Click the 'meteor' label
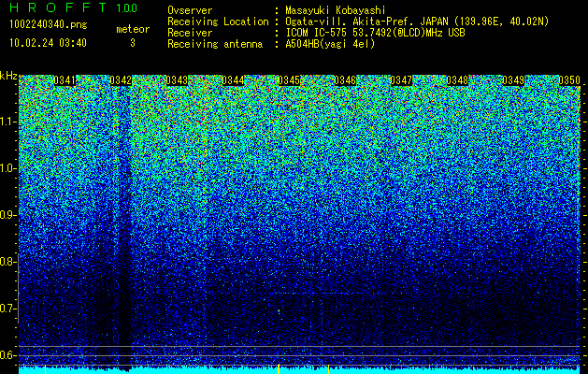The image size is (588, 374). (x=133, y=29)
